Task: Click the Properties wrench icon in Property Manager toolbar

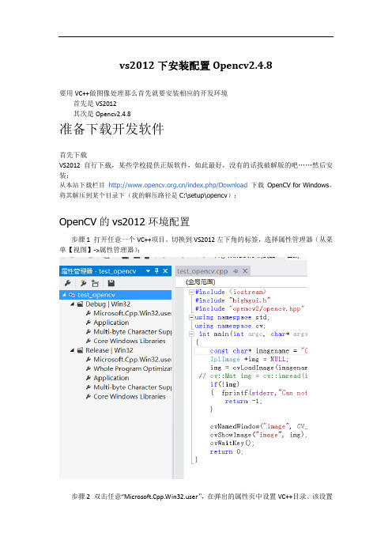Action: click(67, 283)
